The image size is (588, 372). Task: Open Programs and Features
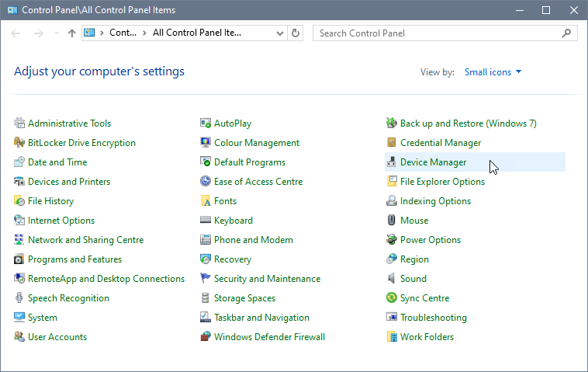pos(74,259)
